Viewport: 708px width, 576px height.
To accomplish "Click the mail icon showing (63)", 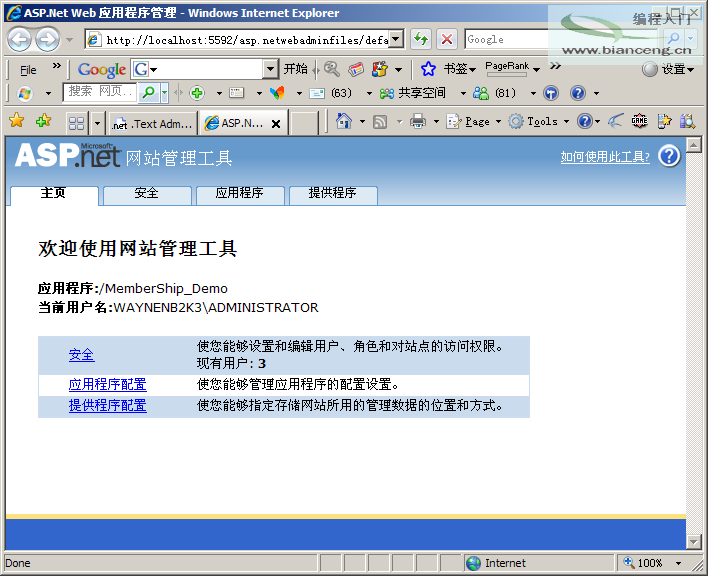I will click(x=317, y=93).
